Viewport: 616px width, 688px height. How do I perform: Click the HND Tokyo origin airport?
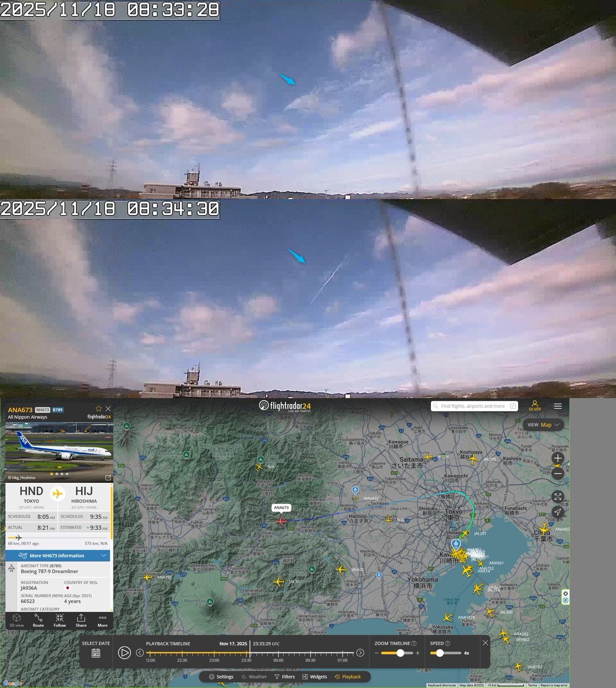(31, 497)
